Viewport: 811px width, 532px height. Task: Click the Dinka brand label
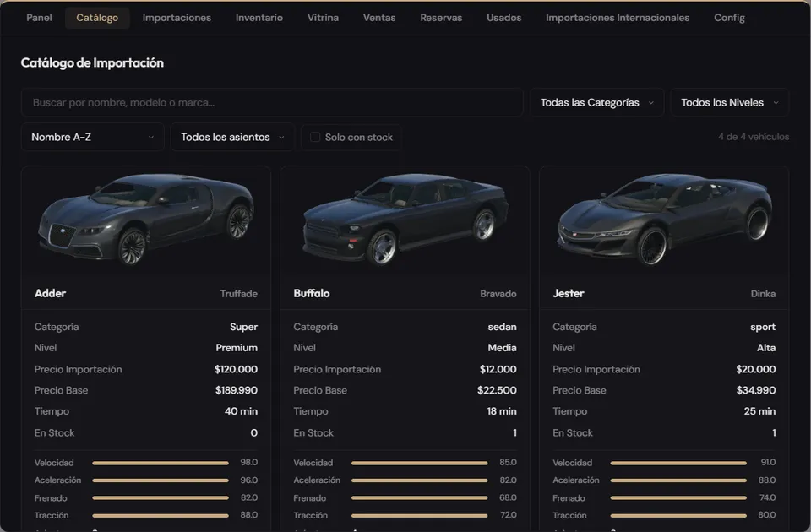tap(763, 294)
